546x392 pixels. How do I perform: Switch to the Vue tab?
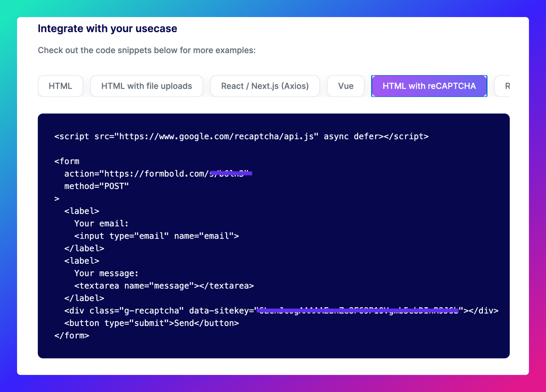click(x=346, y=86)
